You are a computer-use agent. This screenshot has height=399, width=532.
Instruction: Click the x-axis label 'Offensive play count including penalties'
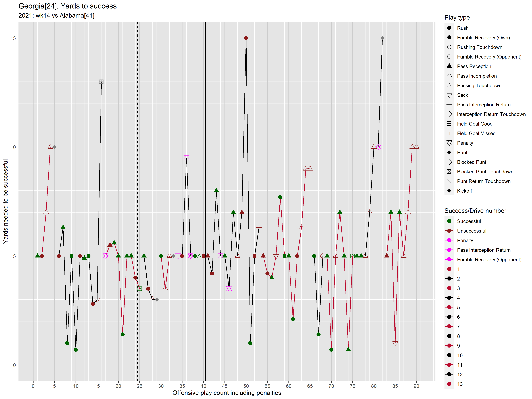[226, 393]
